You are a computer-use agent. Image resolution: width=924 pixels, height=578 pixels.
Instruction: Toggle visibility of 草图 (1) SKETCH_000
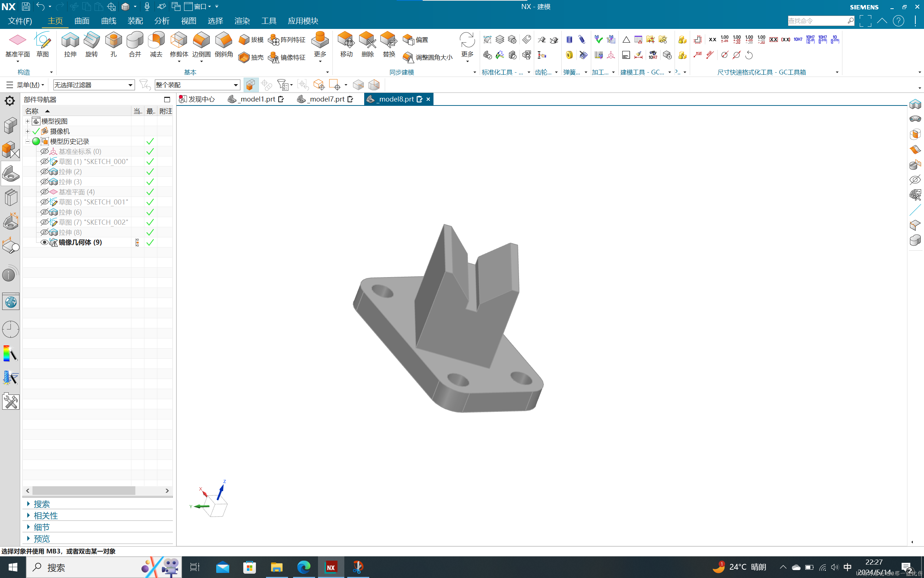44,161
